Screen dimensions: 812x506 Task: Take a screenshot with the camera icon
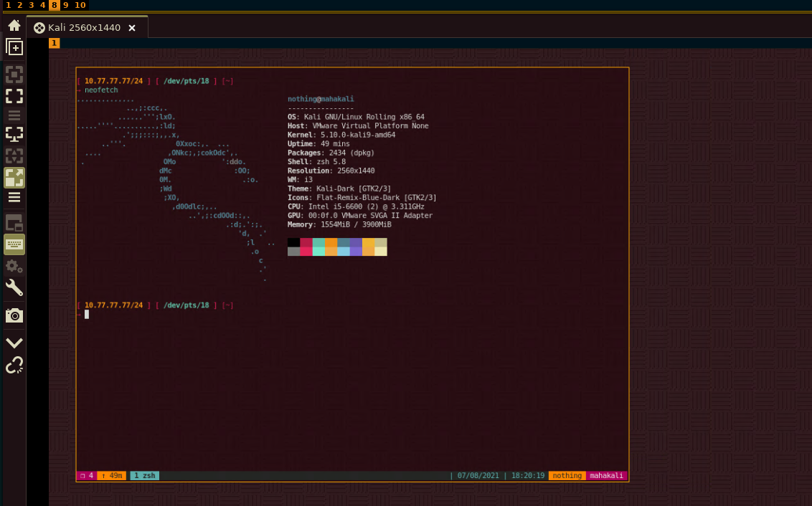tap(14, 315)
